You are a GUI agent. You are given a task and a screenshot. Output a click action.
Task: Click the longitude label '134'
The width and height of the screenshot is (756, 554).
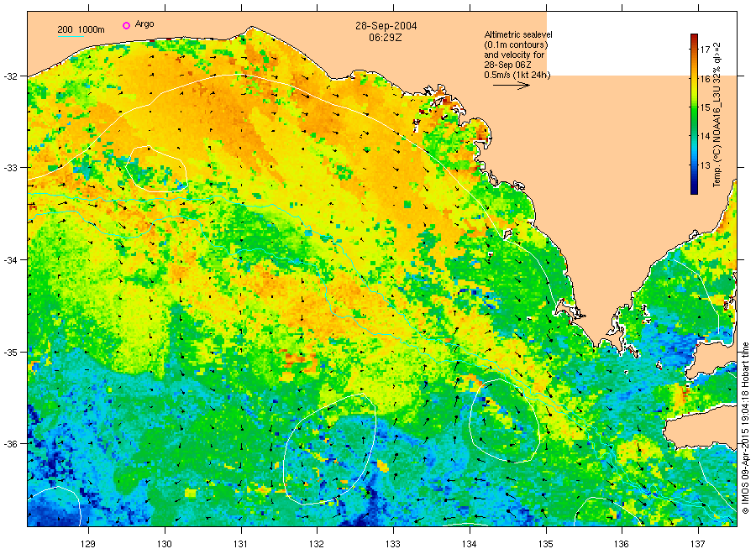(469, 545)
